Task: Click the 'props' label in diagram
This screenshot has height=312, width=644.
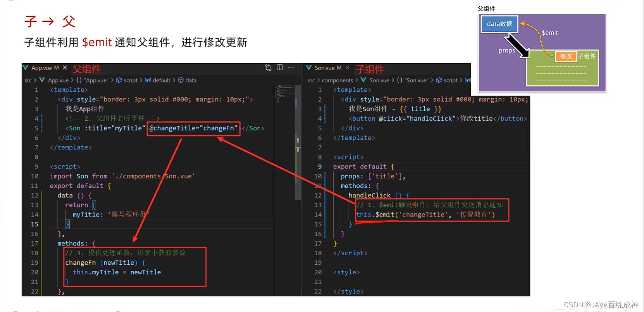Action: 506,51
